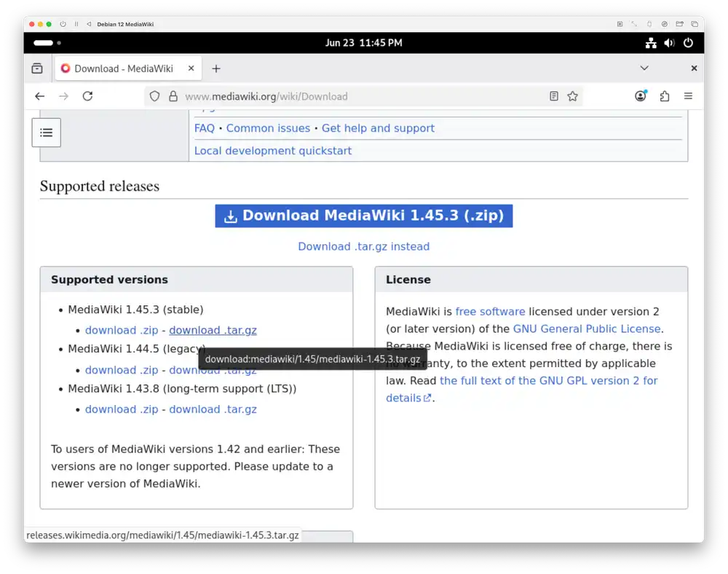Image resolution: width=728 pixels, height=574 pixels.
Task: Click the MediaWiki 1.45.3 (stable) text
Action: coord(135,310)
